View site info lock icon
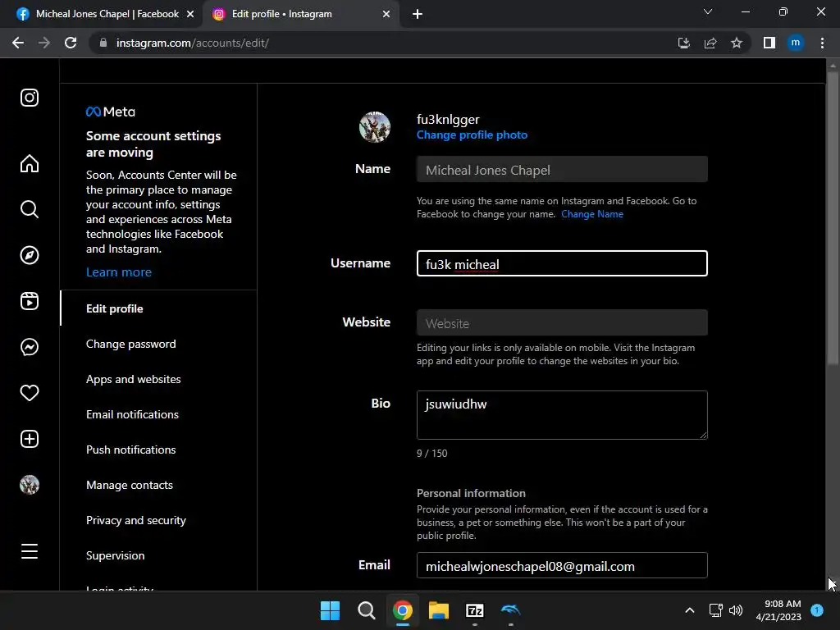The width and height of the screenshot is (840, 630). click(x=103, y=43)
